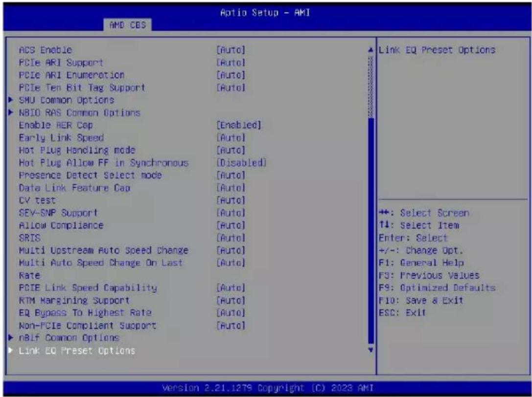Click the arrow beside Link EQ Preset Options

[11, 351]
